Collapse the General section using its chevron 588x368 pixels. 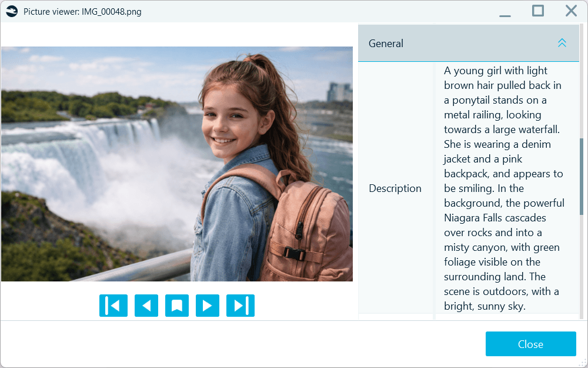pyautogui.click(x=562, y=43)
